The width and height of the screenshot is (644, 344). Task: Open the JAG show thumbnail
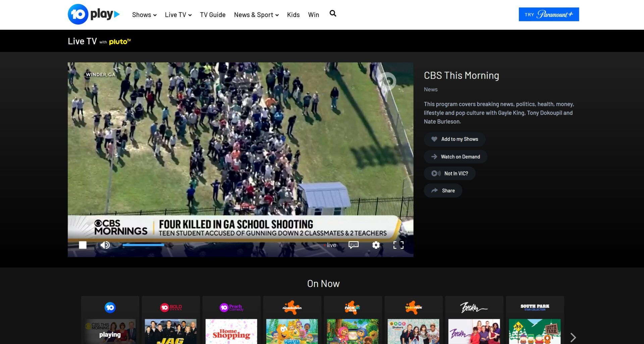coord(171,332)
